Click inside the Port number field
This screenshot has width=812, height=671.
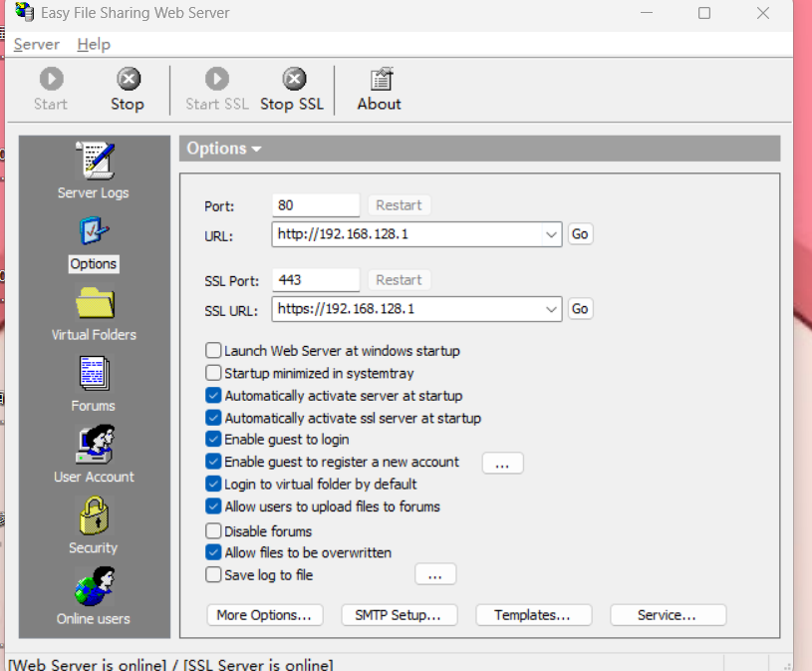(x=315, y=205)
